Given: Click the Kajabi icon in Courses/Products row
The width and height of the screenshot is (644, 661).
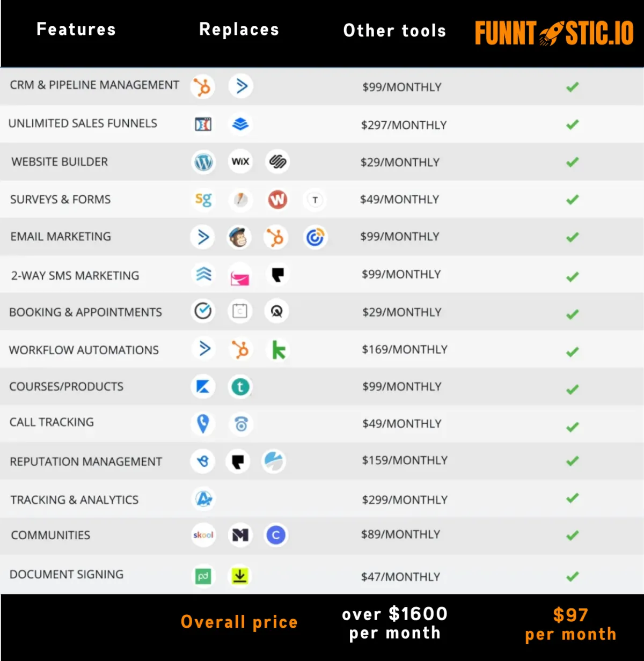Looking at the screenshot, I should (x=203, y=386).
